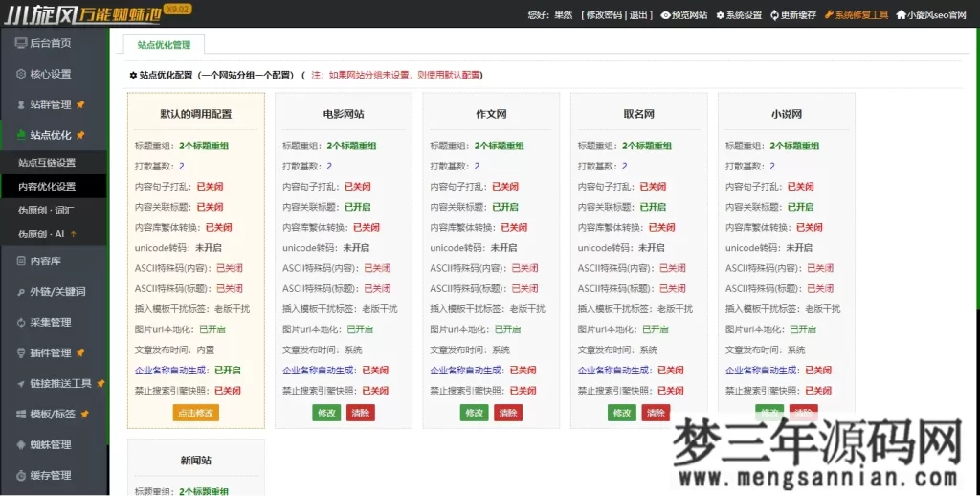Click pin icon next to 链接推送工具

pos(100,383)
